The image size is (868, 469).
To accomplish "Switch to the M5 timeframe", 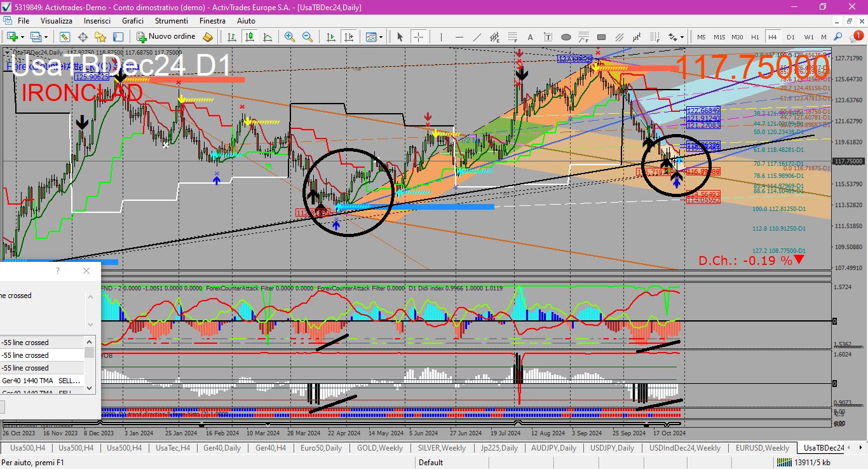I will (x=702, y=37).
